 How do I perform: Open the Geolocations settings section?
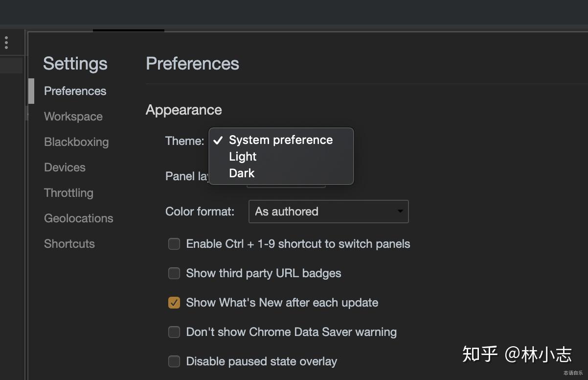[x=78, y=218]
